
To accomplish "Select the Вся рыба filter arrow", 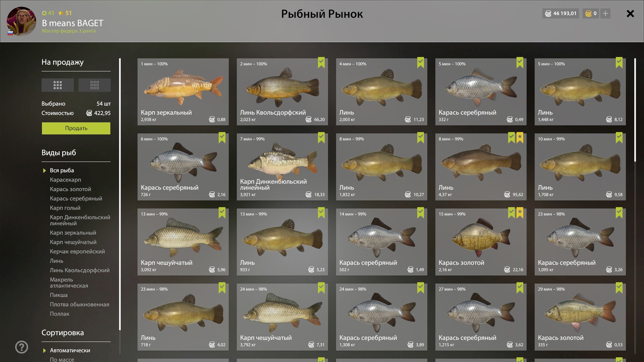I will pos(45,171).
